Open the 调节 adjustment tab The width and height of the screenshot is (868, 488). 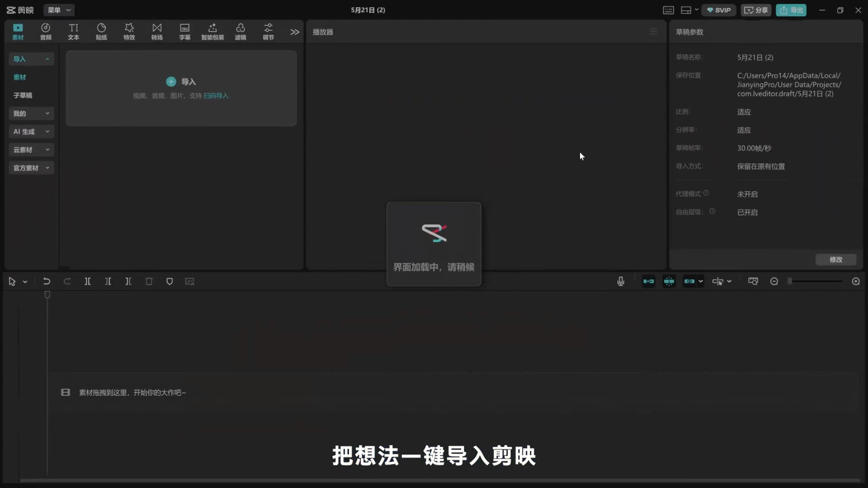click(268, 31)
